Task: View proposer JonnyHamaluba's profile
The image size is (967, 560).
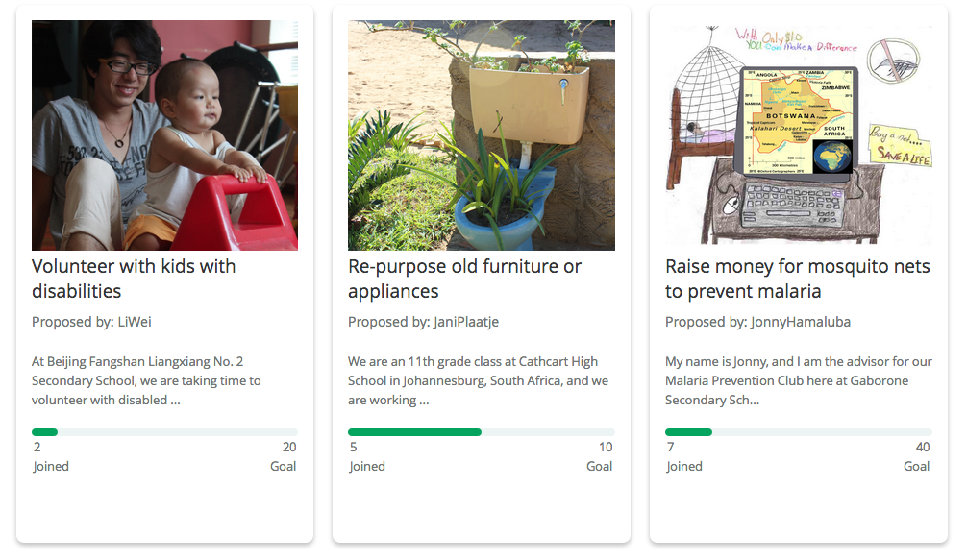Action: click(800, 322)
